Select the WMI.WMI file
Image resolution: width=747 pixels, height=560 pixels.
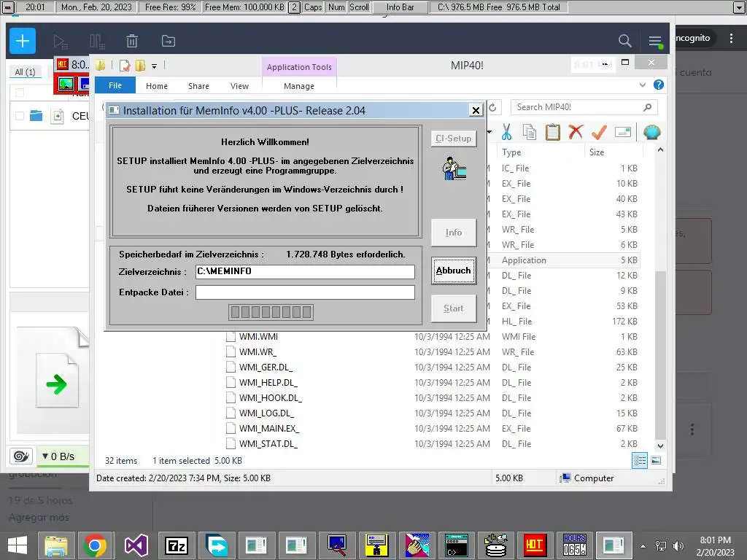coord(258,337)
